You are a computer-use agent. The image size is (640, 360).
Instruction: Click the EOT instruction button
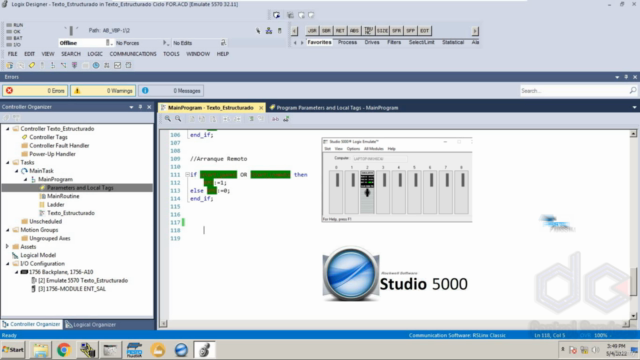pyautogui.click(x=424, y=31)
